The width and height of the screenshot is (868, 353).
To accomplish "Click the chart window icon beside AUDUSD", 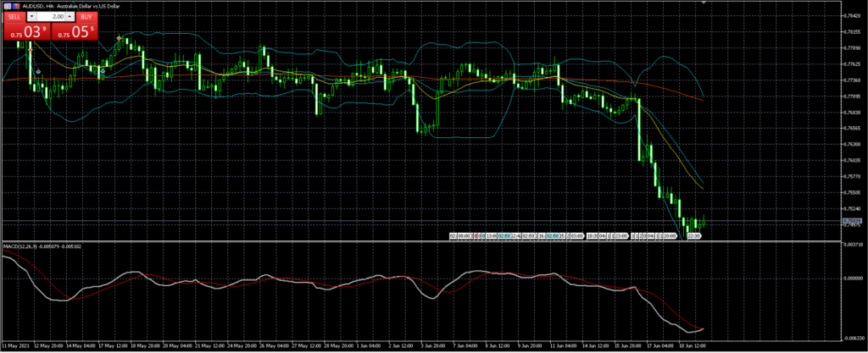I will (6, 4).
